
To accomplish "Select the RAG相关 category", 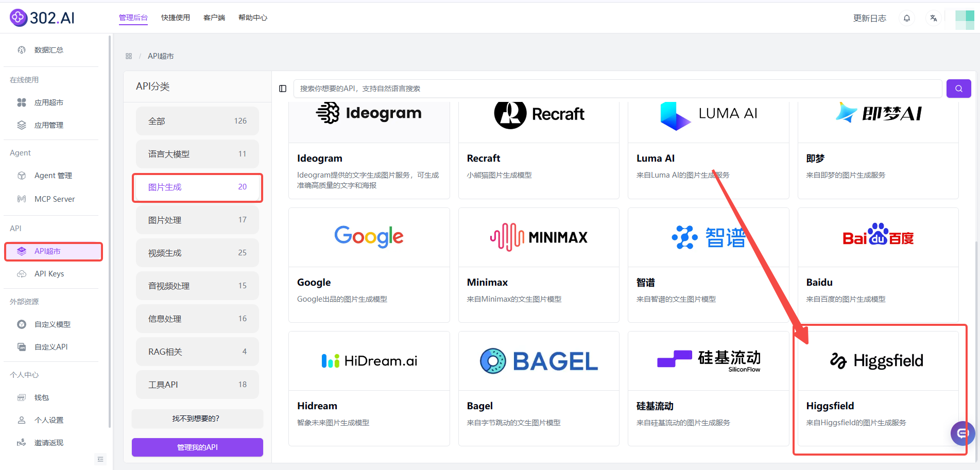I will tap(197, 352).
